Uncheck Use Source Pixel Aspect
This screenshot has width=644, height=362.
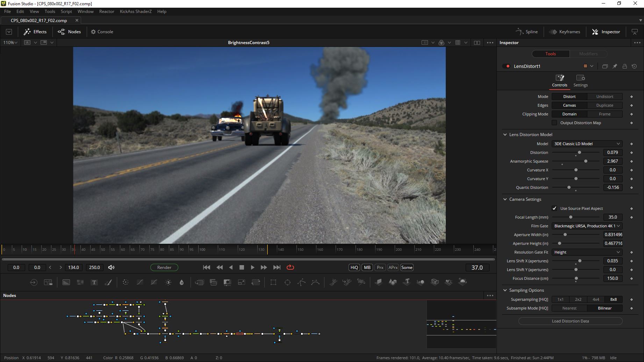pyautogui.click(x=554, y=208)
